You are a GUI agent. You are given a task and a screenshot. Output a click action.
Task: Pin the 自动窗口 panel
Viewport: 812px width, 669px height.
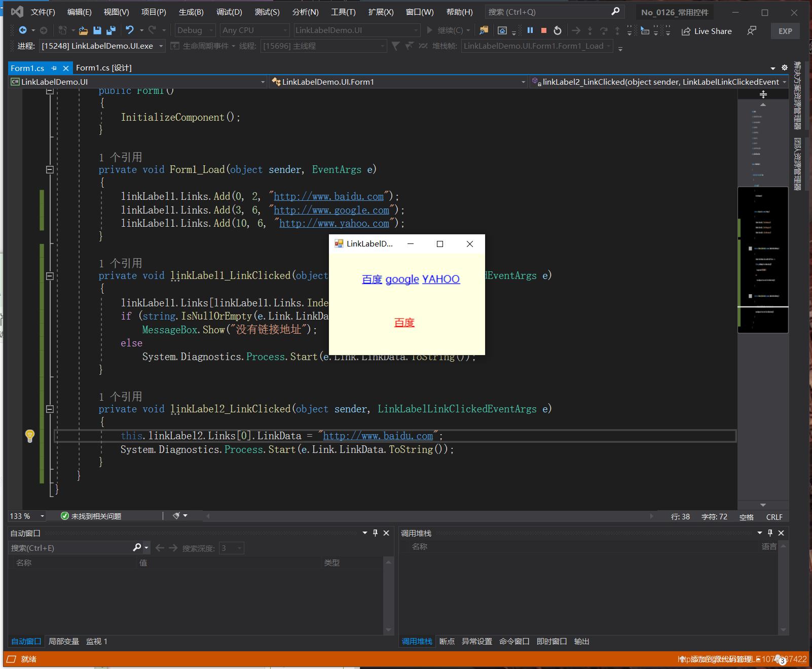(375, 533)
